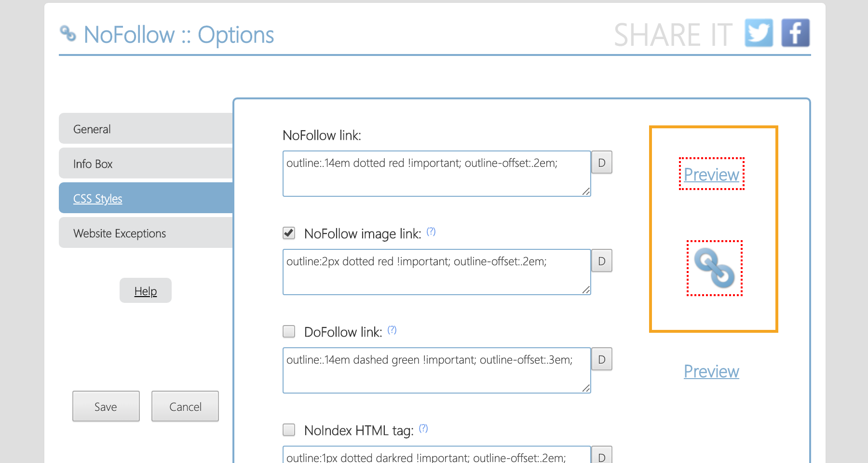The height and width of the screenshot is (463, 868).
Task: Open help for DoFollow link
Action: click(x=392, y=330)
